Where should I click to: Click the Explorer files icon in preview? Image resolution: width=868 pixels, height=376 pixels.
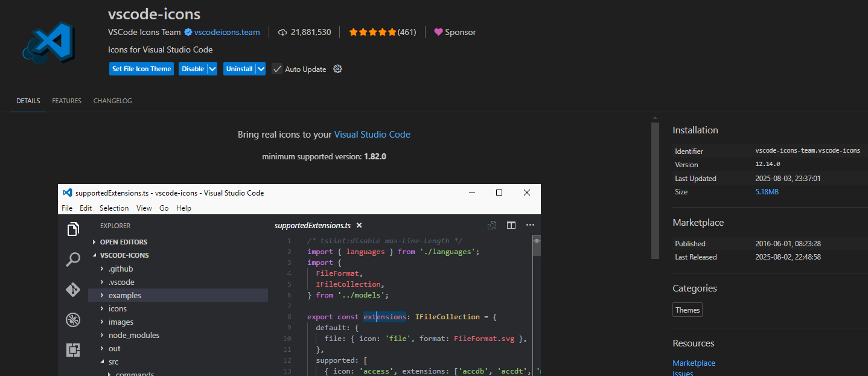[73, 229]
